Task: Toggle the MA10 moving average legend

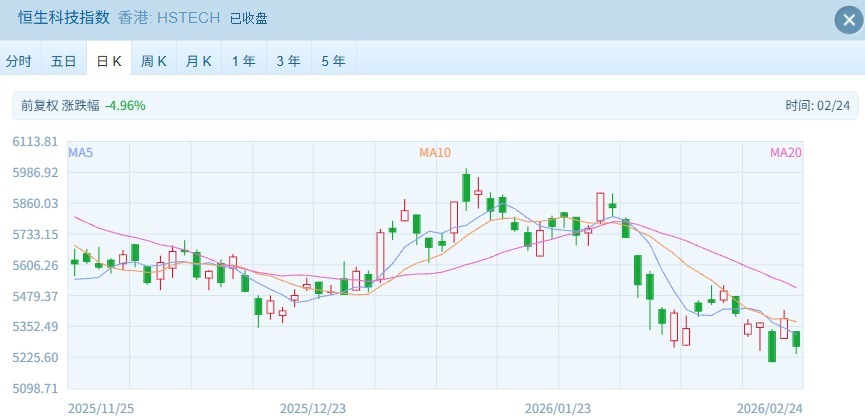Action: [x=435, y=153]
